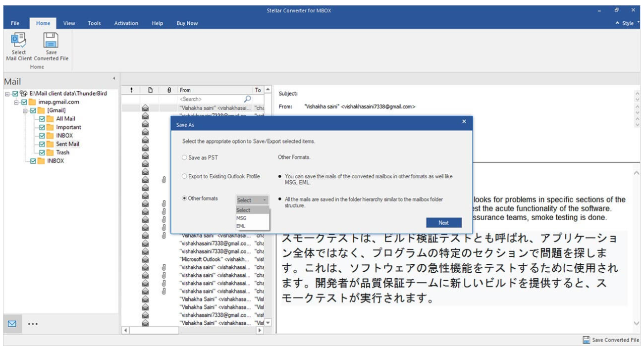Click the envelope icon in Microsoft Outlook row
Image resolution: width=644 pixels, height=348 pixels.
pos(146,259)
